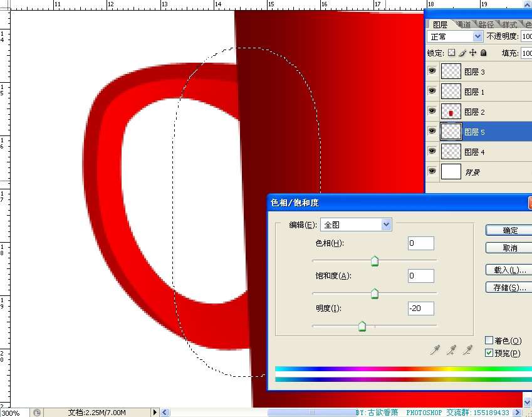Click the lock transparent pixels icon
The image size is (532, 417).
[x=451, y=53]
